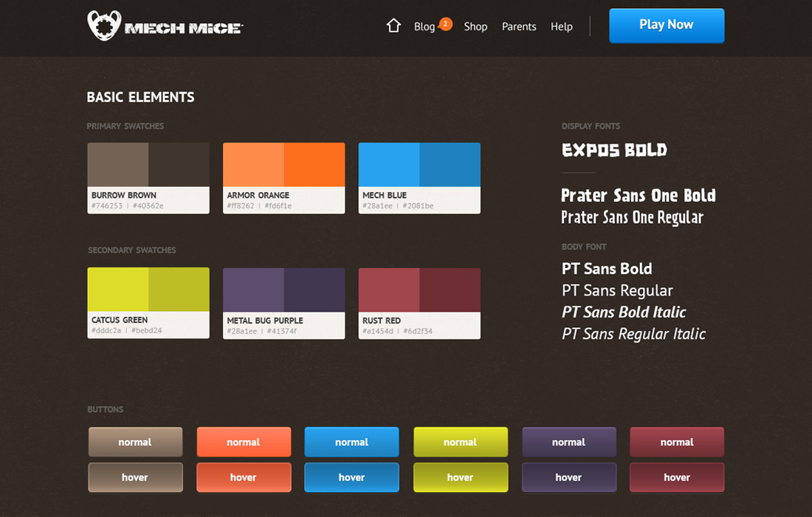Viewport: 812px width, 517px height.
Task: Select the purple hover button
Action: (569, 477)
